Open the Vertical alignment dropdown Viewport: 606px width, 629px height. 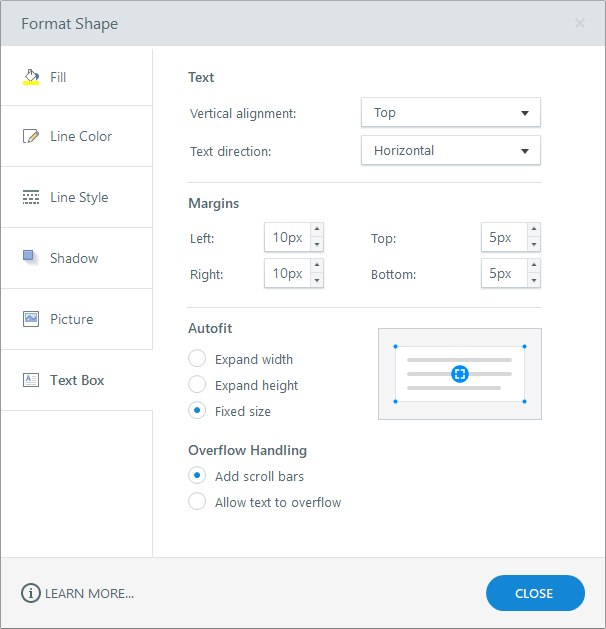tap(450, 113)
